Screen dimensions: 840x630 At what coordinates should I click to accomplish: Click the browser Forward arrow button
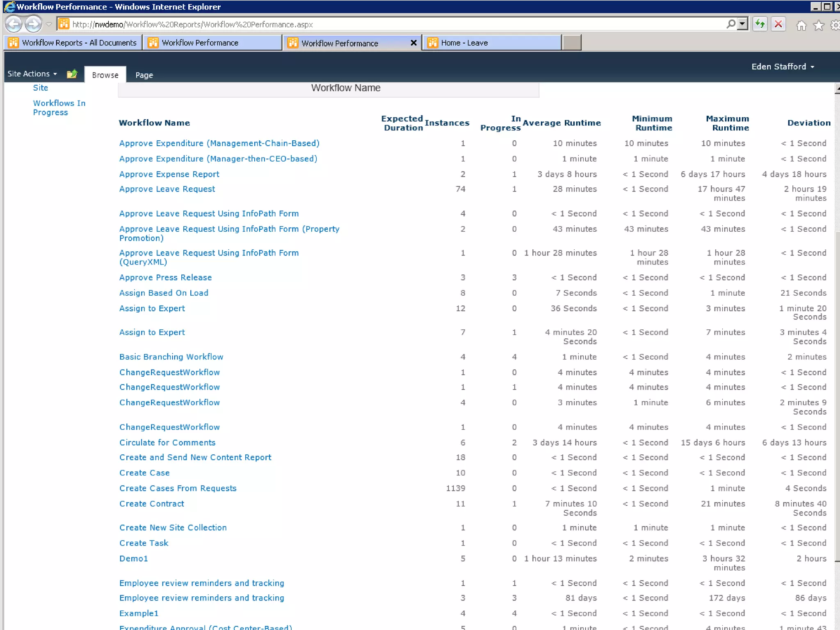click(33, 24)
